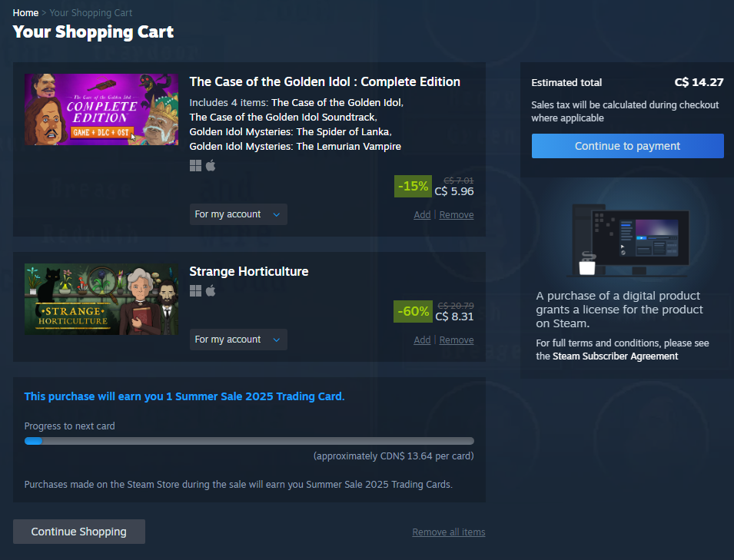734x560 pixels.
Task: Click the -15% discount badge
Action: point(413,186)
